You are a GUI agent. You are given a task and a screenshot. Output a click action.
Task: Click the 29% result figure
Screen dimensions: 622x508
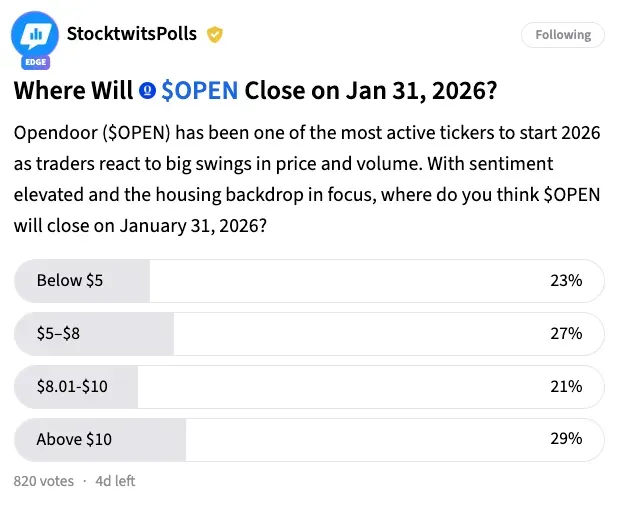(566, 439)
